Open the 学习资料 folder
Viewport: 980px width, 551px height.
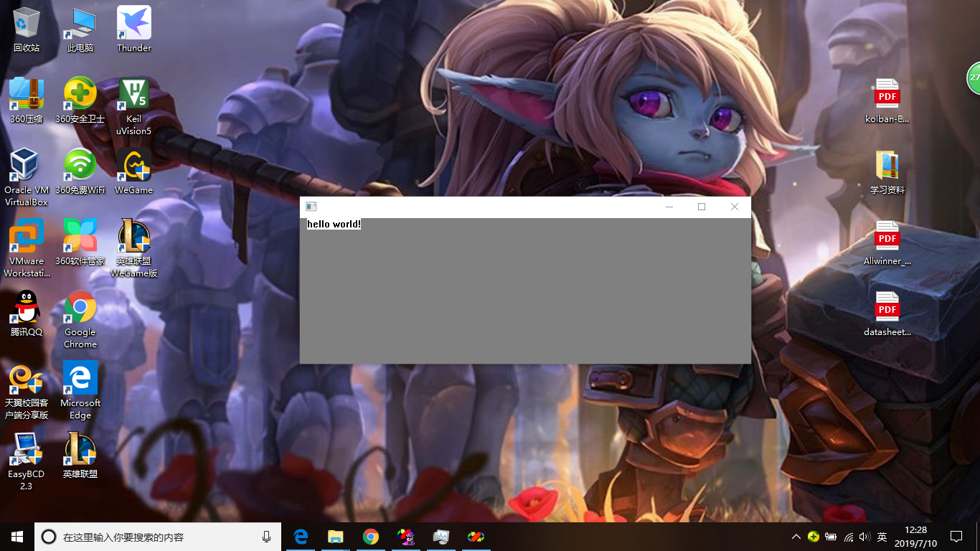[887, 165]
